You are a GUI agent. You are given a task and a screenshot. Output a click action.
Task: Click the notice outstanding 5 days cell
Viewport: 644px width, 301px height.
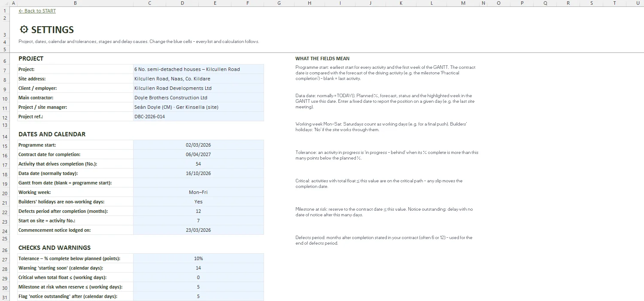click(x=198, y=296)
